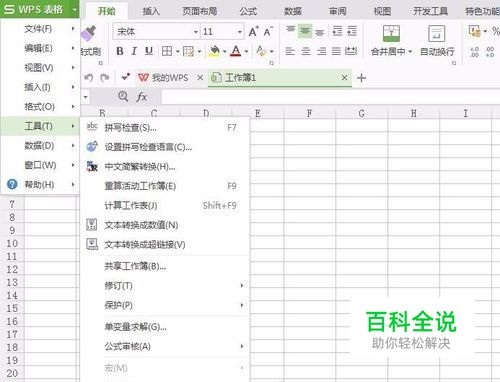
Task: Click the distributed alignment icon
Action: (x=351, y=51)
